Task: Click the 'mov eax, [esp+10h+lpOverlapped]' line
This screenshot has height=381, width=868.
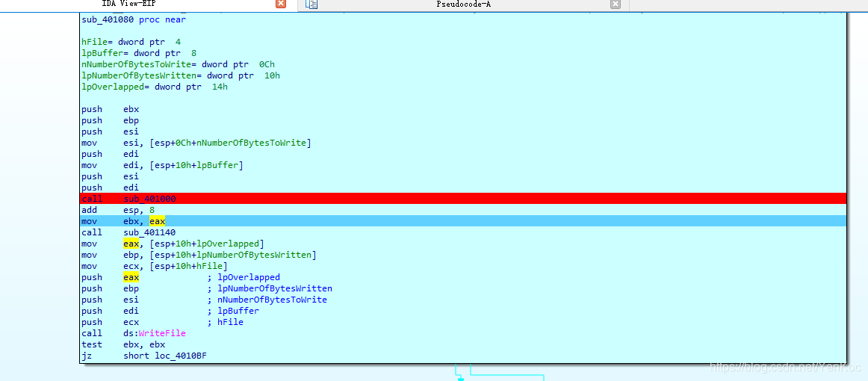Action: [x=173, y=244]
